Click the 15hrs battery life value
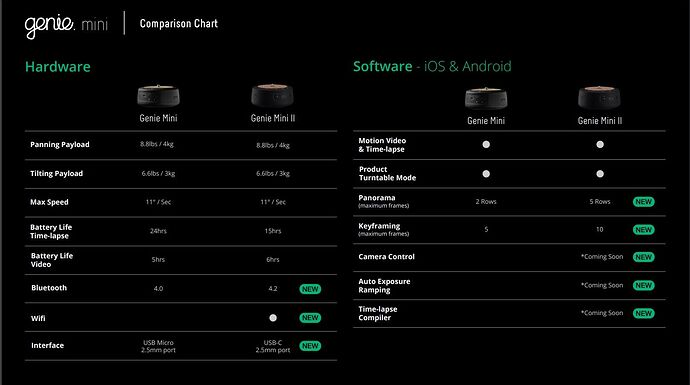690x385 pixels. pyautogui.click(x=273, y=231)
